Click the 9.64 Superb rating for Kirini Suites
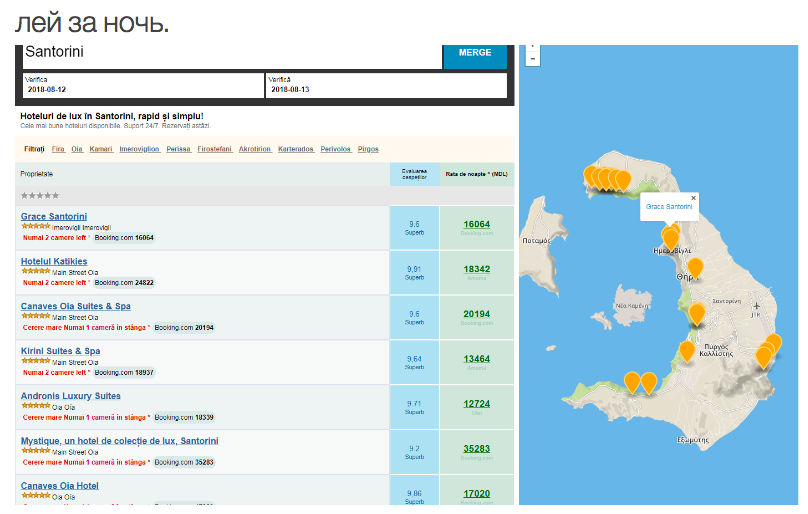This screenshot has width=808, height=514. (x=414, y=362)
